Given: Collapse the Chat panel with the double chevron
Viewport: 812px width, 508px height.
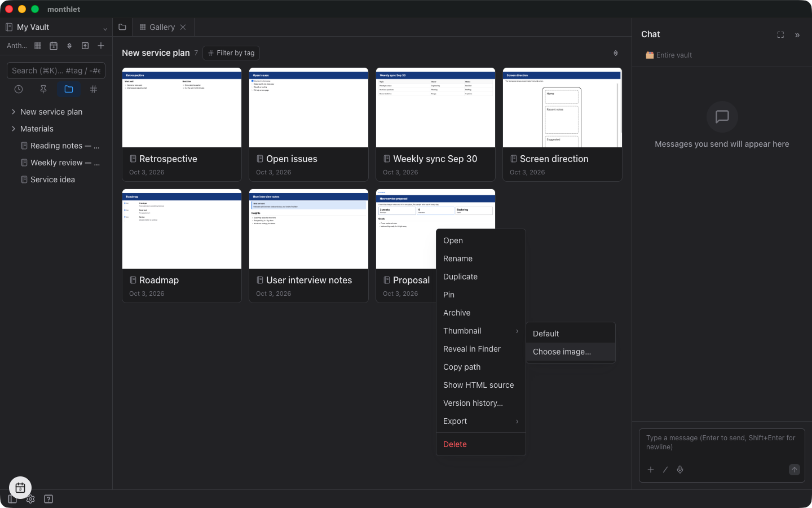Looking at the screenshot, I should 797,35.
